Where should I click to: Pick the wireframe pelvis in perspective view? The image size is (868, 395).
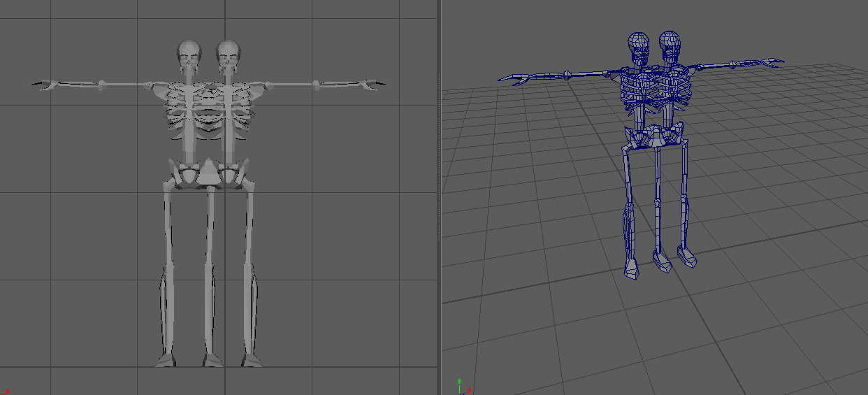pos(655,136)
